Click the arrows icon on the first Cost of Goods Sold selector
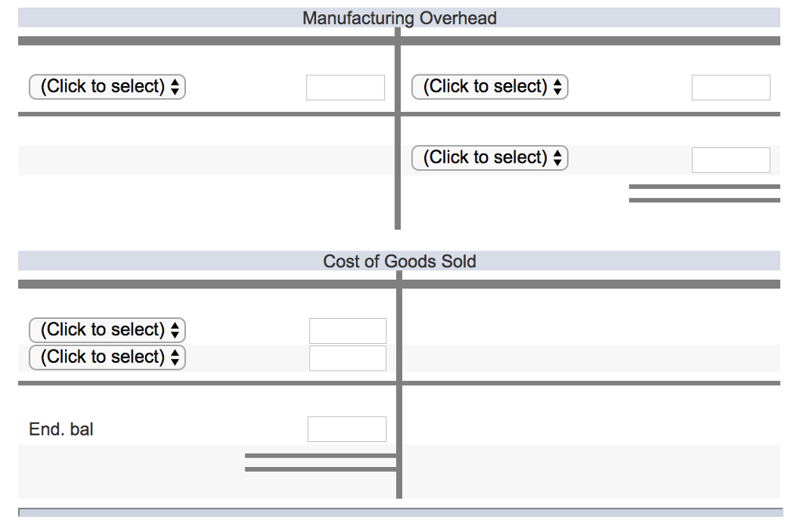 pyautogui.click(x=176, y=330)
